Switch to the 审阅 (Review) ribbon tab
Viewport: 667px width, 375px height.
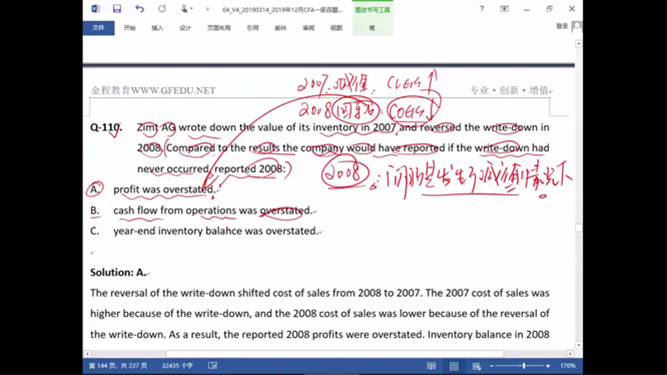click(308, 28)
